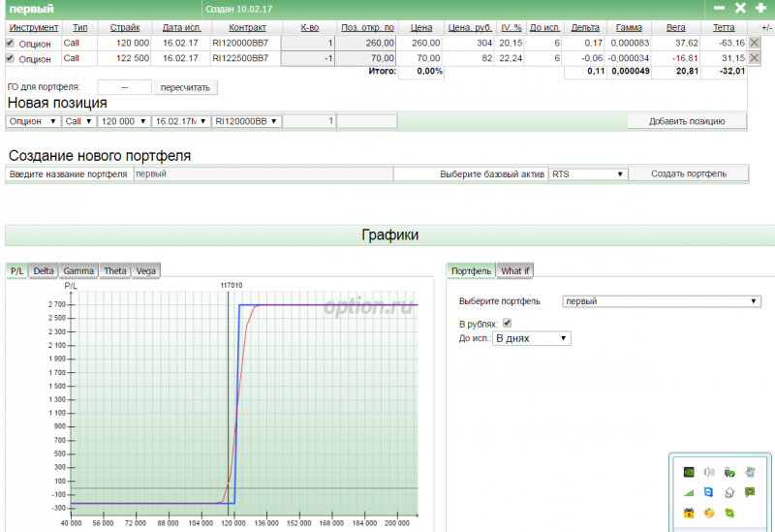Switch to the Gamma chart tab

click(78, 271)
